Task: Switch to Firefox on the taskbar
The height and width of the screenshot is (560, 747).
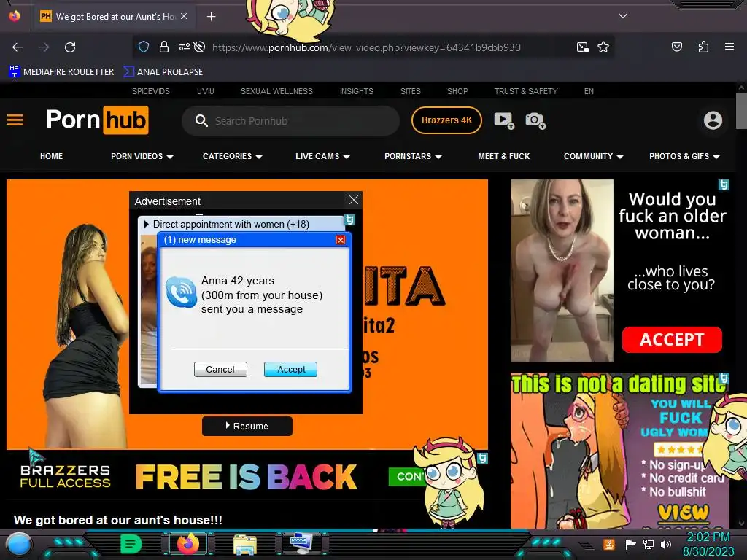Action: coord(187,544)
